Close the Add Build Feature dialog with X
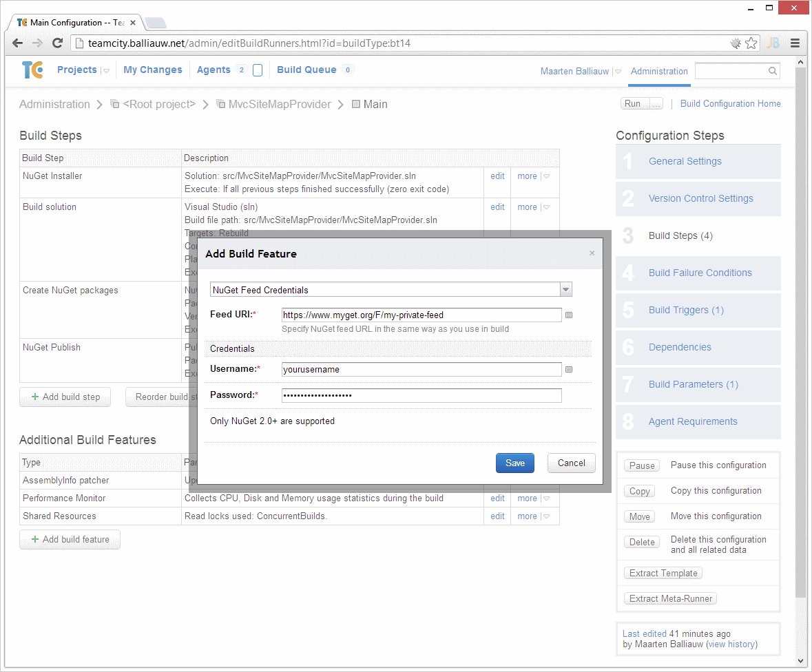Screen dimensions: 812x672 (x=592, y=253)
